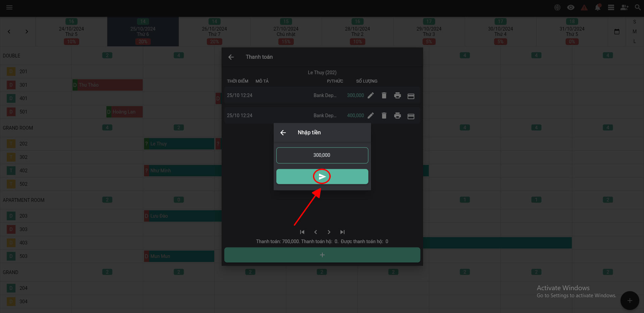Select the S size option

click(x=635, y=22)
